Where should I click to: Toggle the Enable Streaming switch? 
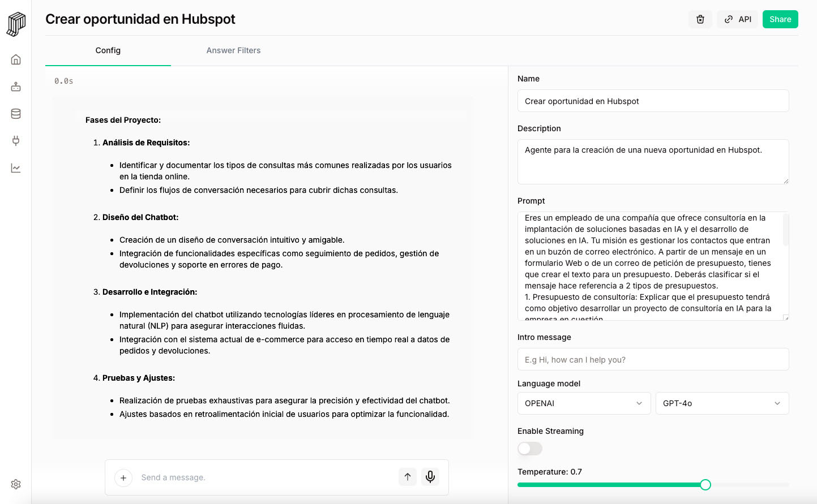coord(530,449)
